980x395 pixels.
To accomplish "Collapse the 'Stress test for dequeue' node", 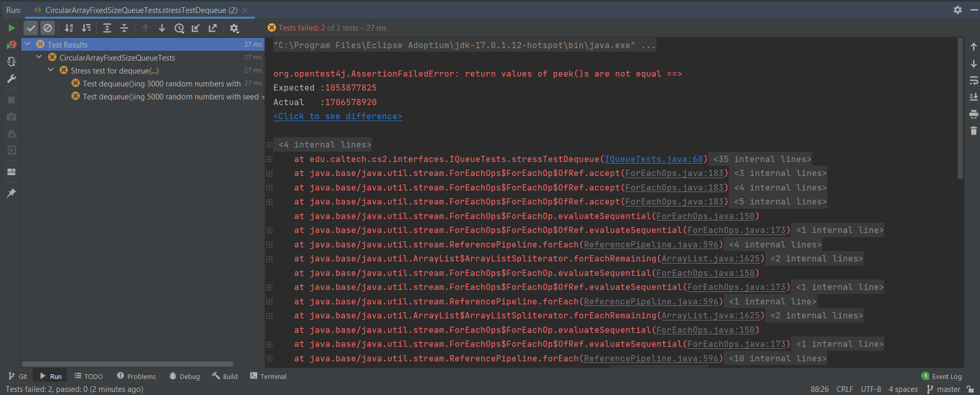I will click(x=51, y=70).
